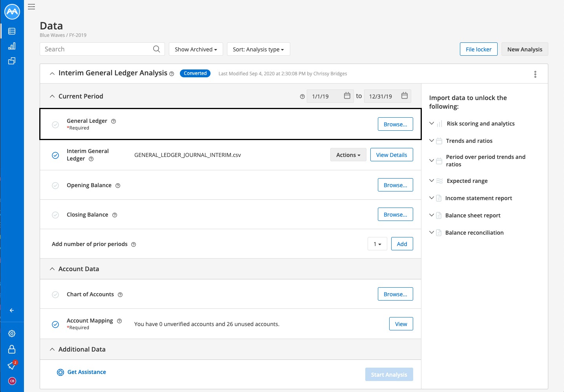Click the Account Mapping blue check circle
This screenshot has height=392, width=564.
[55, 325]
